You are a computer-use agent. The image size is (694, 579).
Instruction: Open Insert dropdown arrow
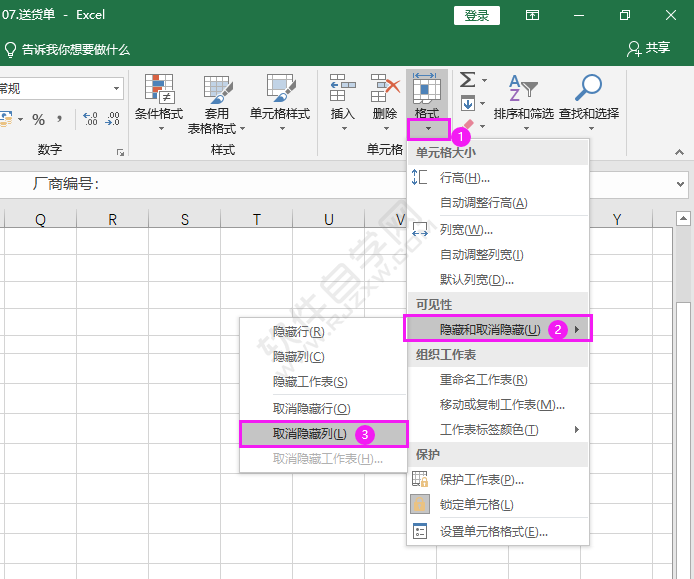pyautogui.click(x=344, y=129)
